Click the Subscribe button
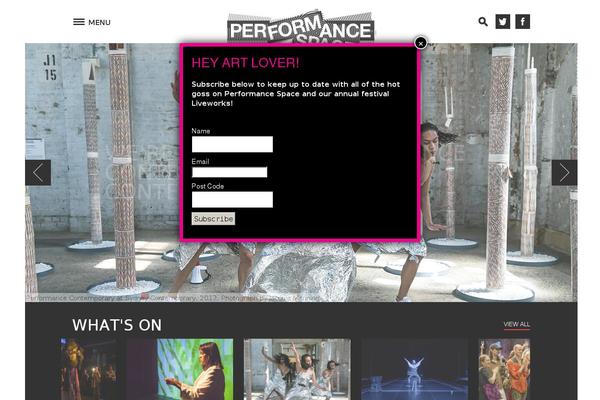The width and height of the screenshot is (600, 400). pos(213,219)
